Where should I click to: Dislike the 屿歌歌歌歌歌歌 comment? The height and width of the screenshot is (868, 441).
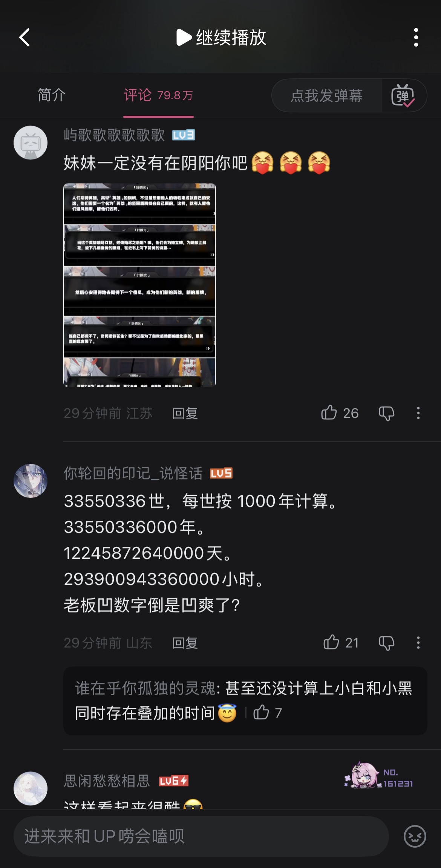(387, 413)
